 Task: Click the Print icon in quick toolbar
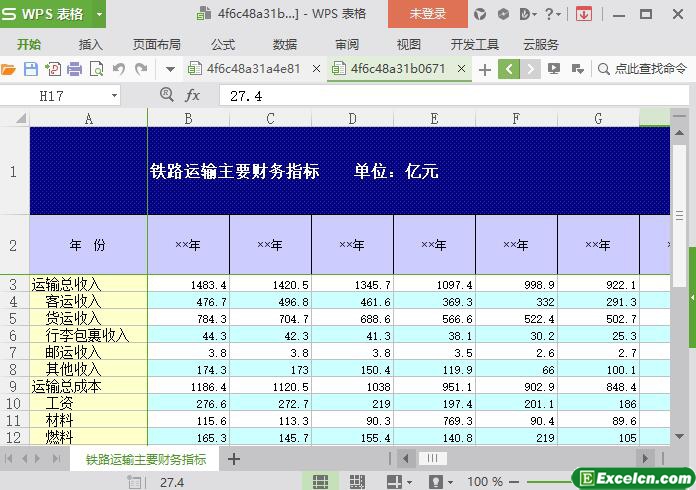75,69
